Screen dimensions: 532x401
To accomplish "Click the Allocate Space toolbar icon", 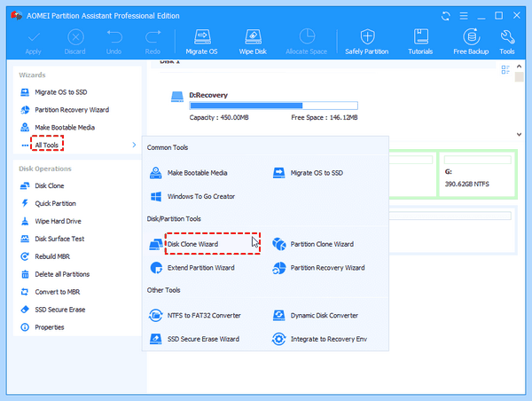I will pos(307,37).
